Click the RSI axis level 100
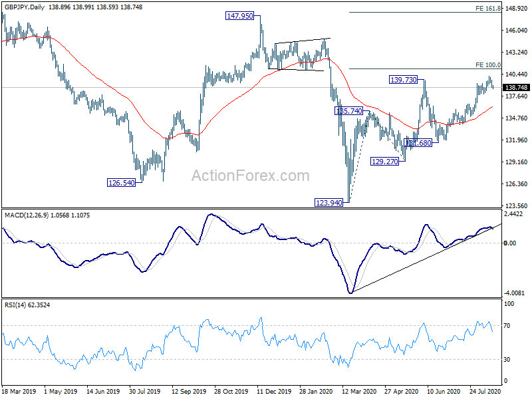532x399 pixels. [509, 304]
